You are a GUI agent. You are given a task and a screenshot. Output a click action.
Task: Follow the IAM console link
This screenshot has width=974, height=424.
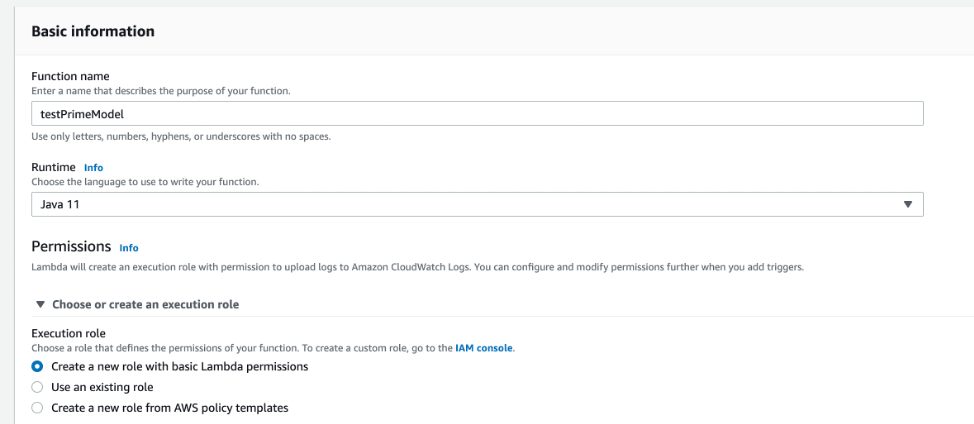(484, 348)
